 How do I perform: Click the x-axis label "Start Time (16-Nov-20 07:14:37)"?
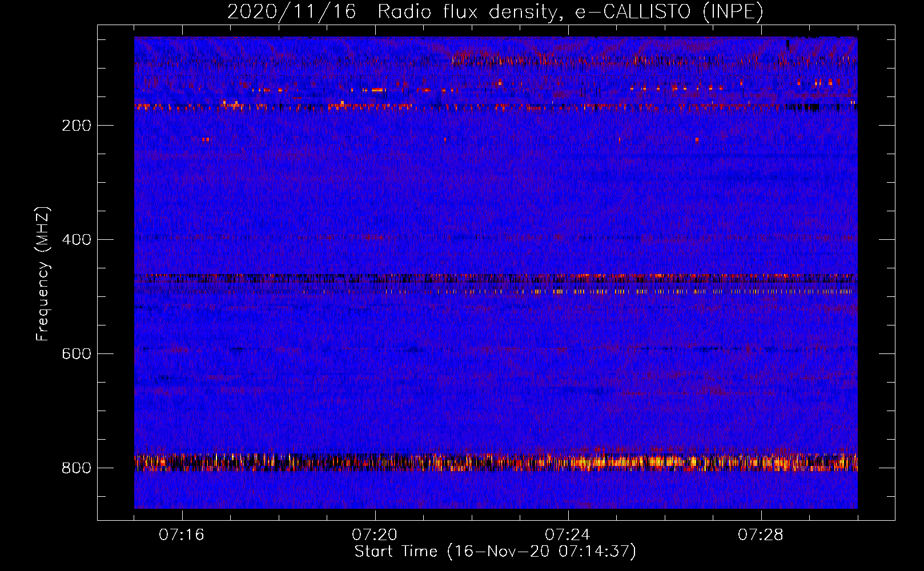[495, 552]
